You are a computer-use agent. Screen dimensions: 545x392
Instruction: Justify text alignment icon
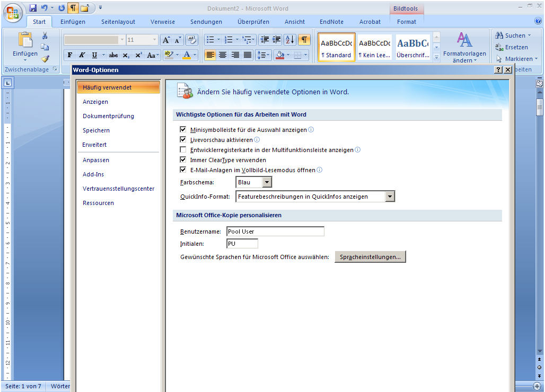[x=248, y=55]
